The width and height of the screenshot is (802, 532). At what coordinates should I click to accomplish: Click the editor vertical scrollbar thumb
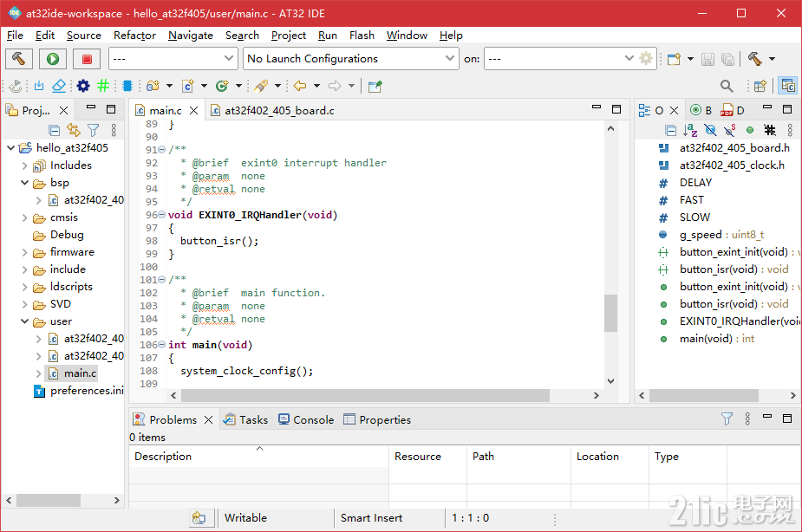(x=610, y=313)
